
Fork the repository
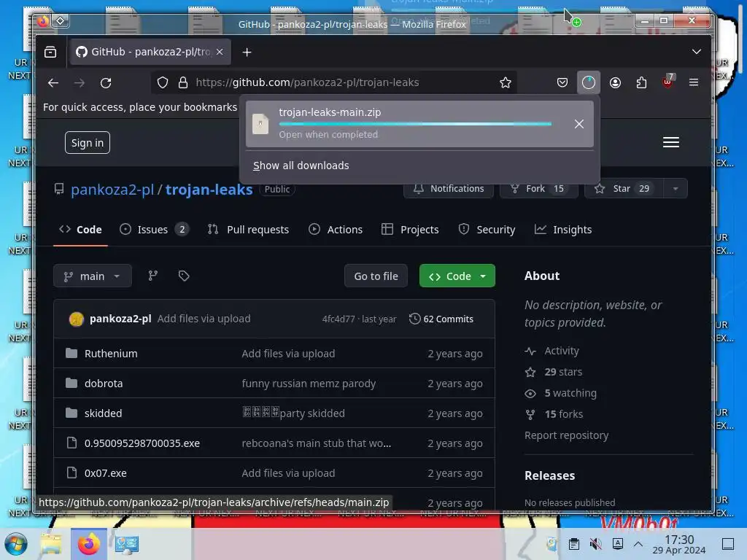click(x=538, y=189)
